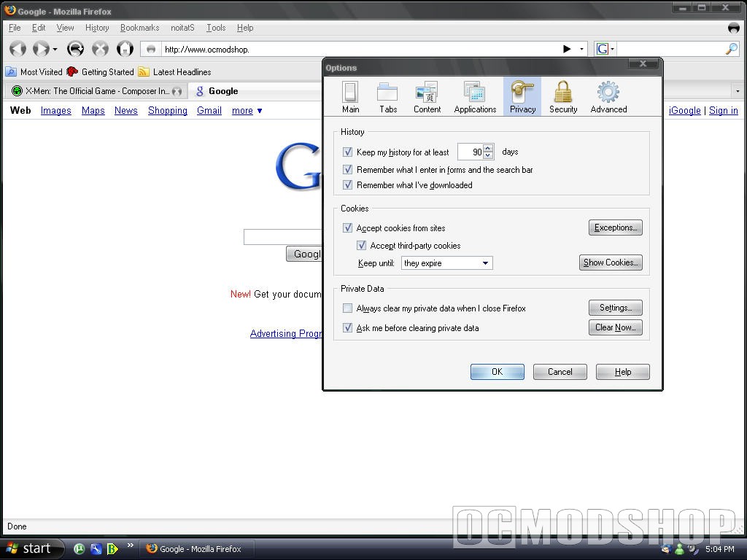Click the Go arrow next to the URL
The width and height of the screenshot is (747, 560).
pyautogui.click(x=567, y=49)
